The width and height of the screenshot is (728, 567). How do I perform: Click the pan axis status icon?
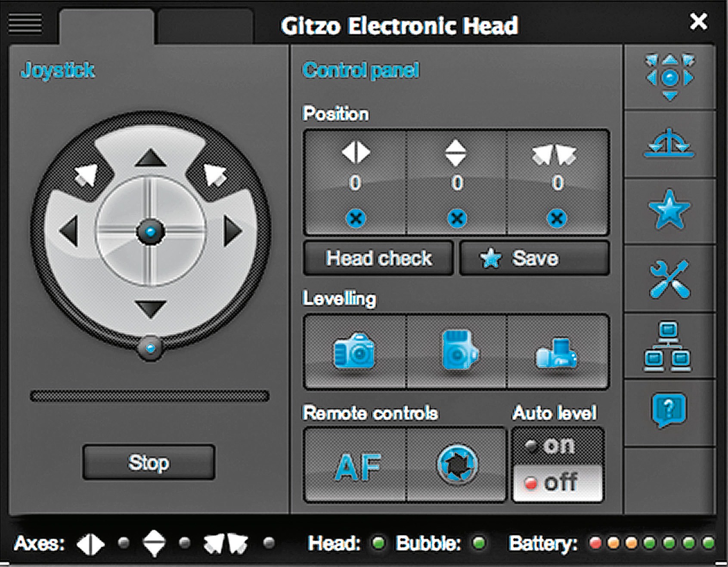tap(90, 544)
